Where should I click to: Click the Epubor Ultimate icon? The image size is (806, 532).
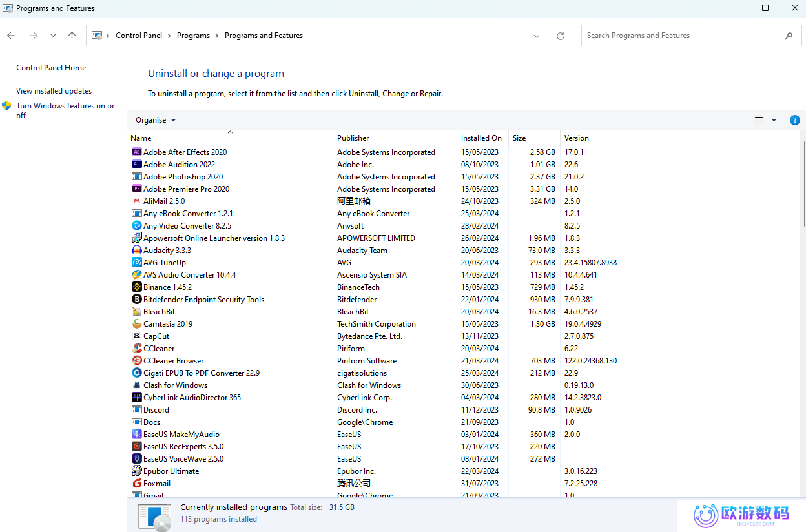point(136,471)
